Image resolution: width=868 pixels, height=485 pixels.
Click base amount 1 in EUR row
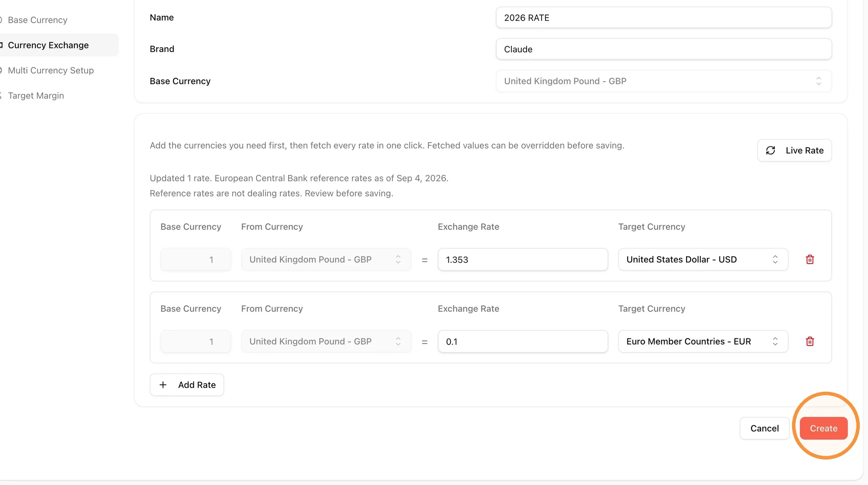tap(196, 342)
